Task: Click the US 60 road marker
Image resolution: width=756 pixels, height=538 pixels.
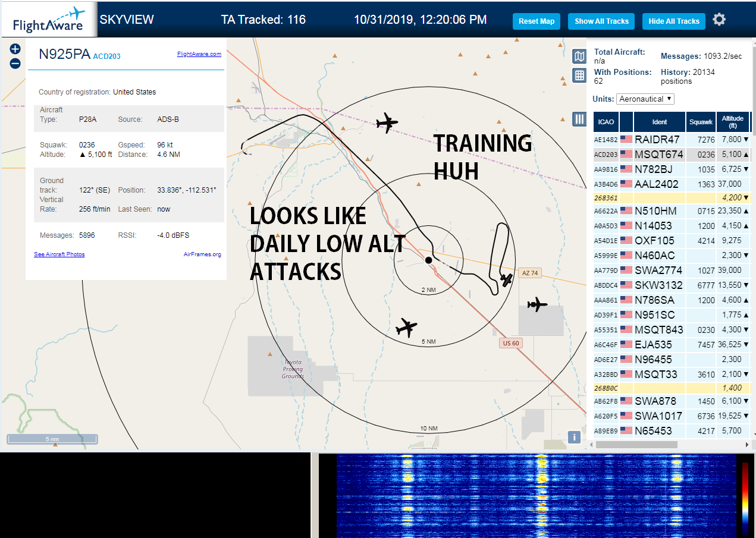Action: pyautogui.click(x=510, y=343)
